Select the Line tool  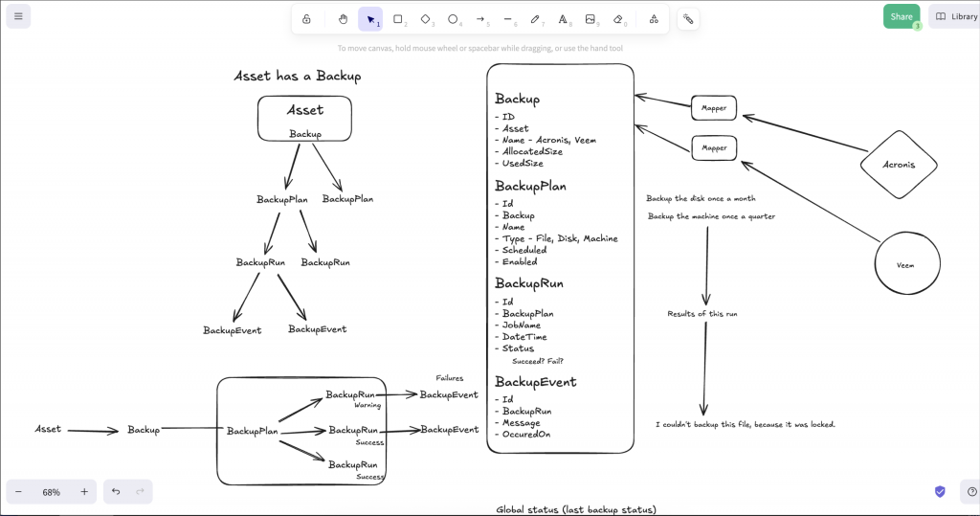click(x=508, y=19)
